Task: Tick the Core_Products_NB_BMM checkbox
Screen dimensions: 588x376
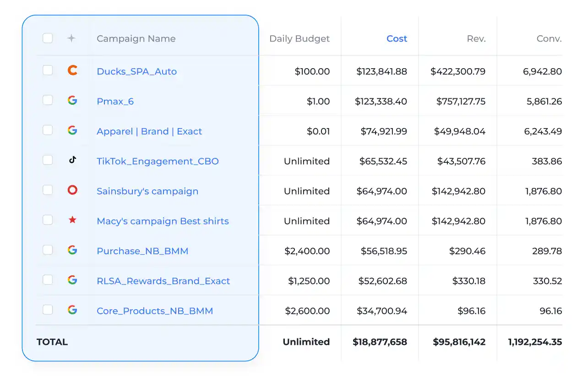Action: click(48, 310)
